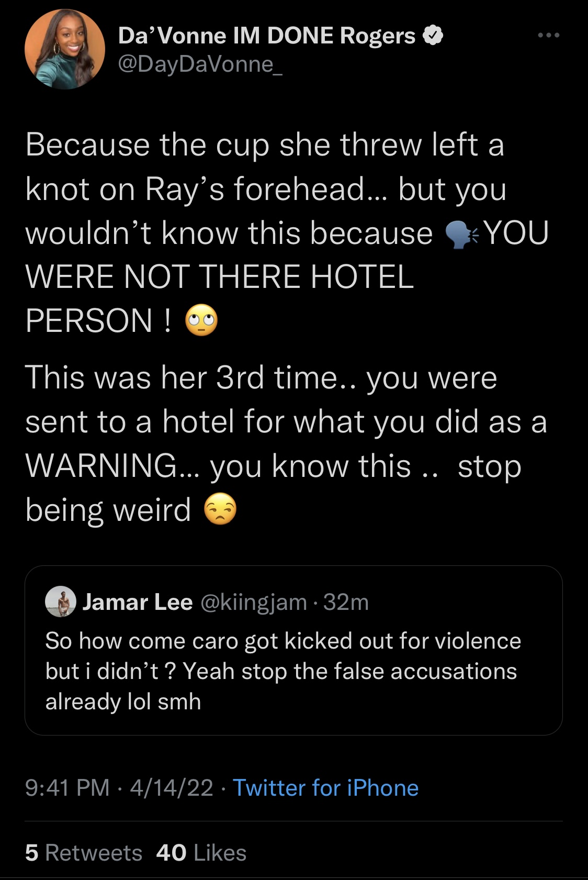Tap the main tweet text about Ray's forehead
Screen dimensions: 588x880
point(287,232)
